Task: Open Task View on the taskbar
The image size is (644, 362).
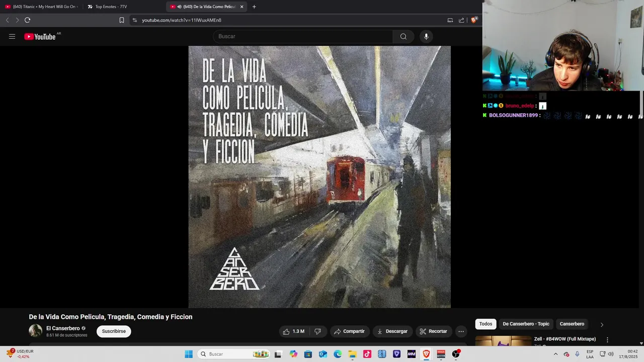Action: tap(278, 354)
